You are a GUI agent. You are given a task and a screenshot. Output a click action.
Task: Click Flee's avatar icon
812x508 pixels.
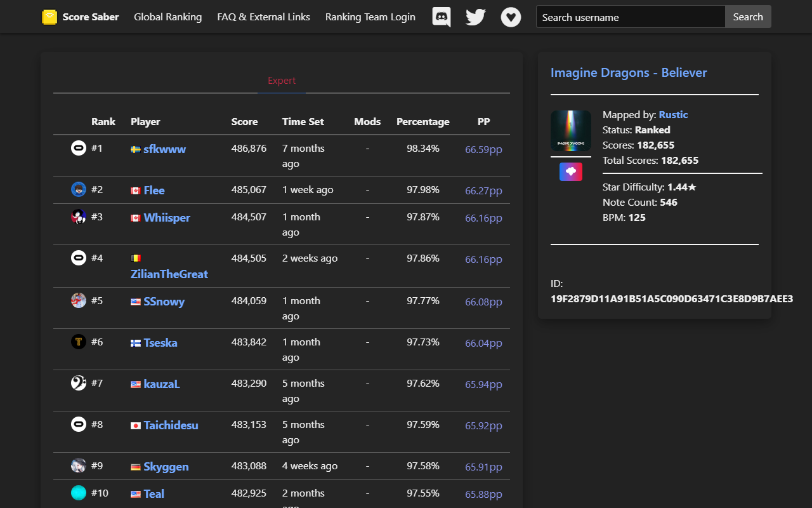click(79, 189)
